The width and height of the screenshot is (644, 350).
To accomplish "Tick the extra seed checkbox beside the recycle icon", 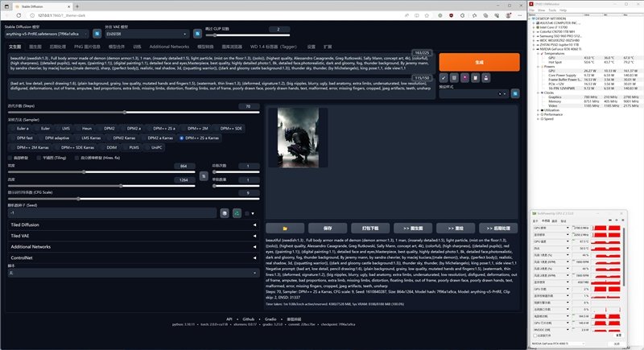I will tap(247, 213).
